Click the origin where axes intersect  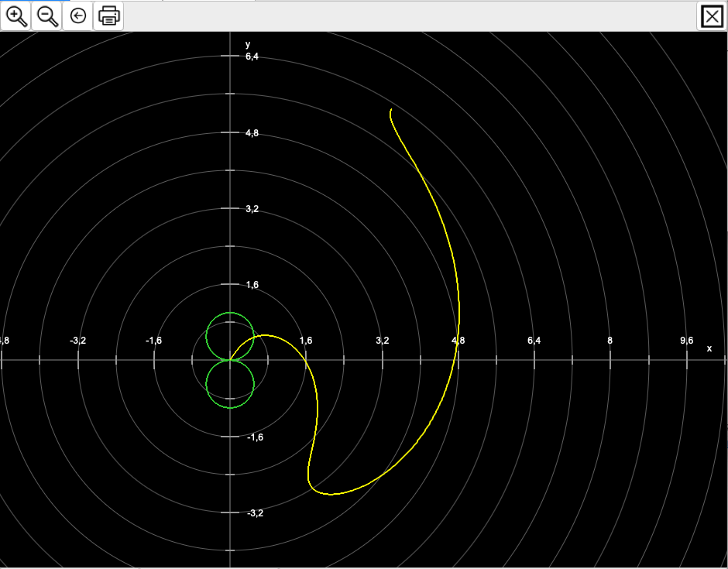(x=230, y=360)
